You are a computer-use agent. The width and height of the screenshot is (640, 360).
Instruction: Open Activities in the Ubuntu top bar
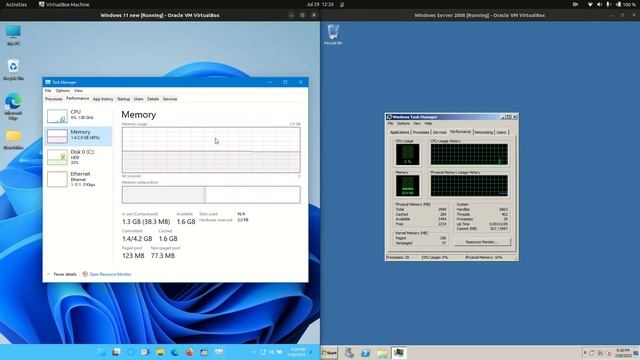pyautogui.click(x=16, y=4)
